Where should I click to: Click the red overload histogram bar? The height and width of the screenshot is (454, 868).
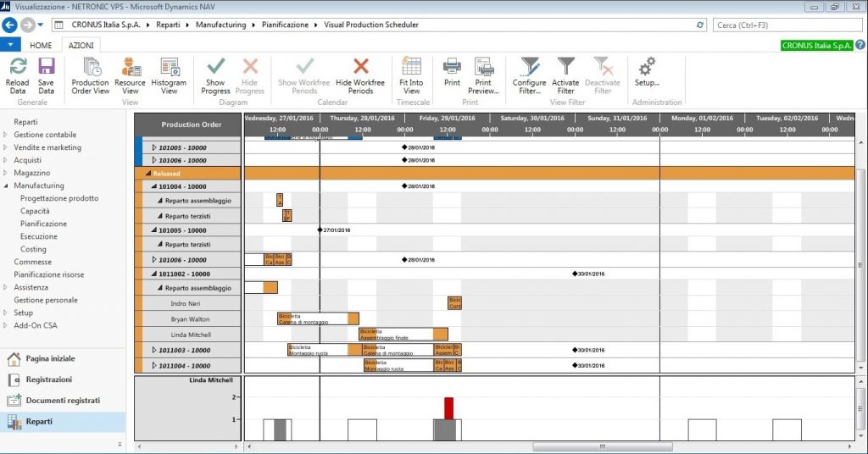pyautogui.click(x=449, y=408)
